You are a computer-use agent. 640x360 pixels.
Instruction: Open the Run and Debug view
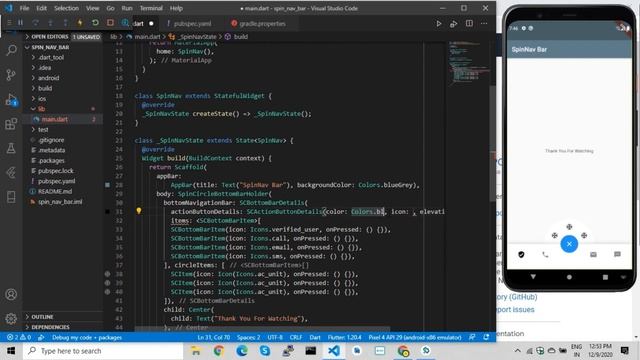[11, 99]
